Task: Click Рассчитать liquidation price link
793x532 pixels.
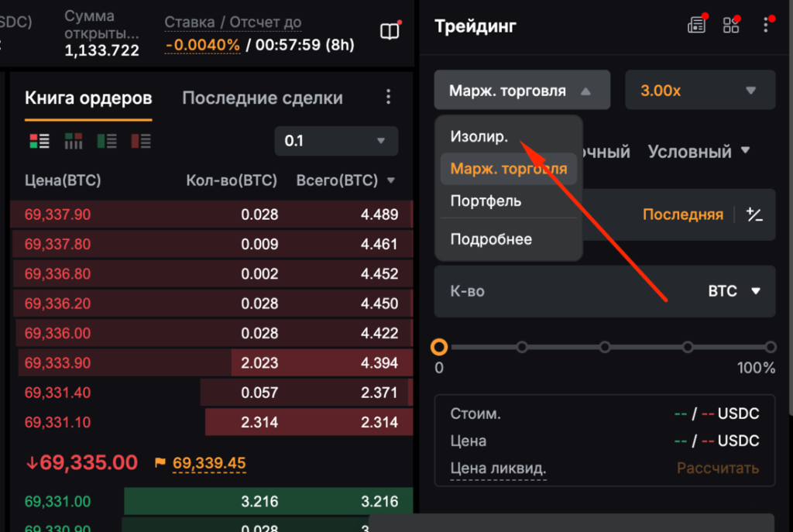Action: [x=718, y=468]
